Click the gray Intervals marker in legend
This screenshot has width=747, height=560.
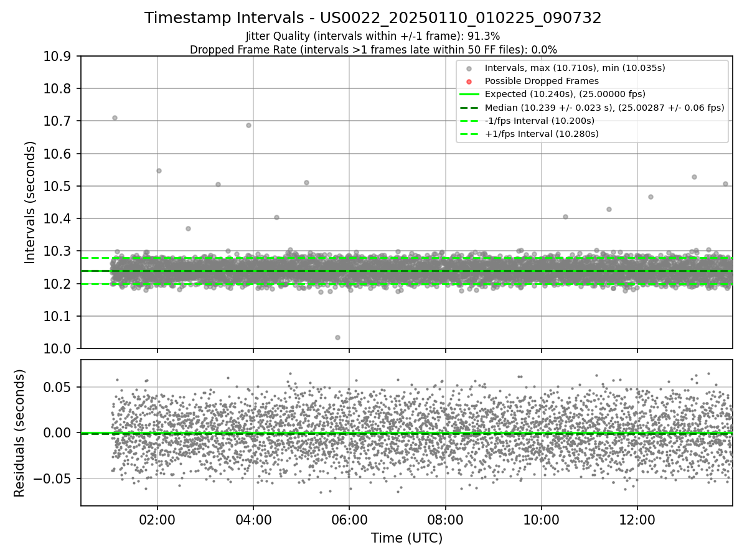click(469, 68)
